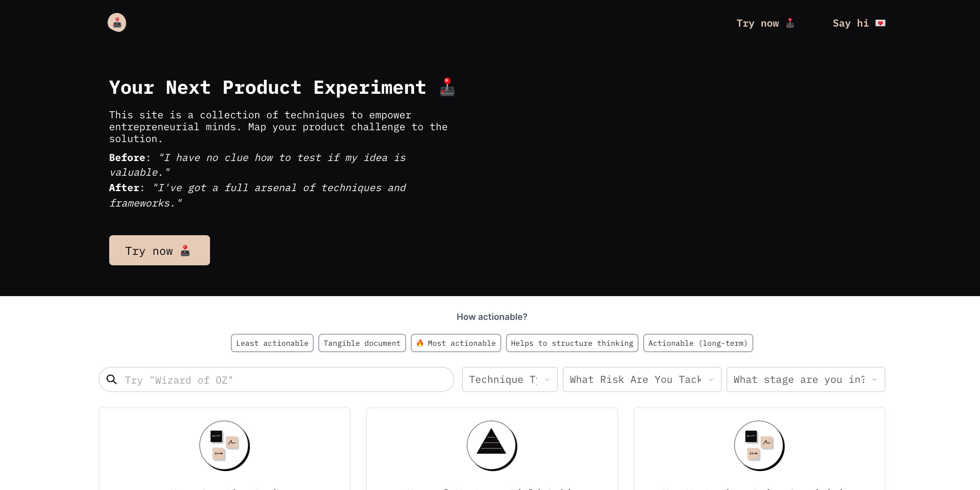
Task: Open the What stage are you in dropdown
Action: [x=805, y=379]
